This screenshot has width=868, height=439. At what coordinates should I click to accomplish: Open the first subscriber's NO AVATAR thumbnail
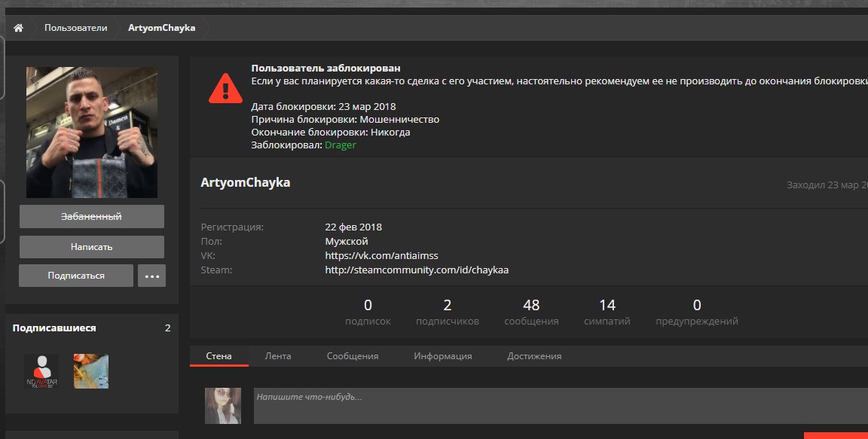click(41, 371)
